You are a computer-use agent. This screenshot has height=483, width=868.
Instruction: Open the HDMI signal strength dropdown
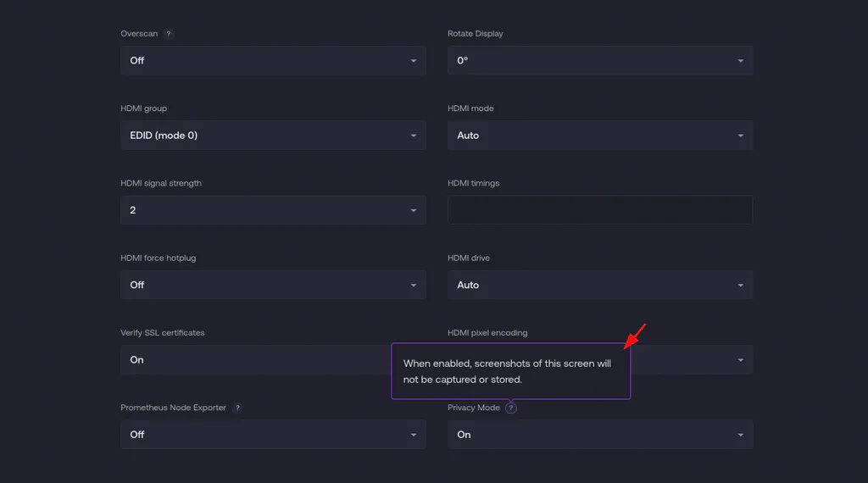point(273,209)
